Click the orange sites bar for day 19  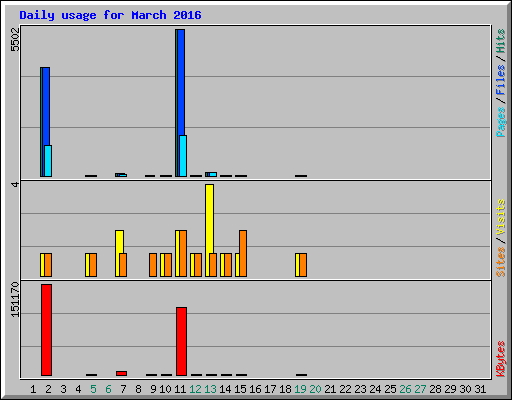coord(303,265)
